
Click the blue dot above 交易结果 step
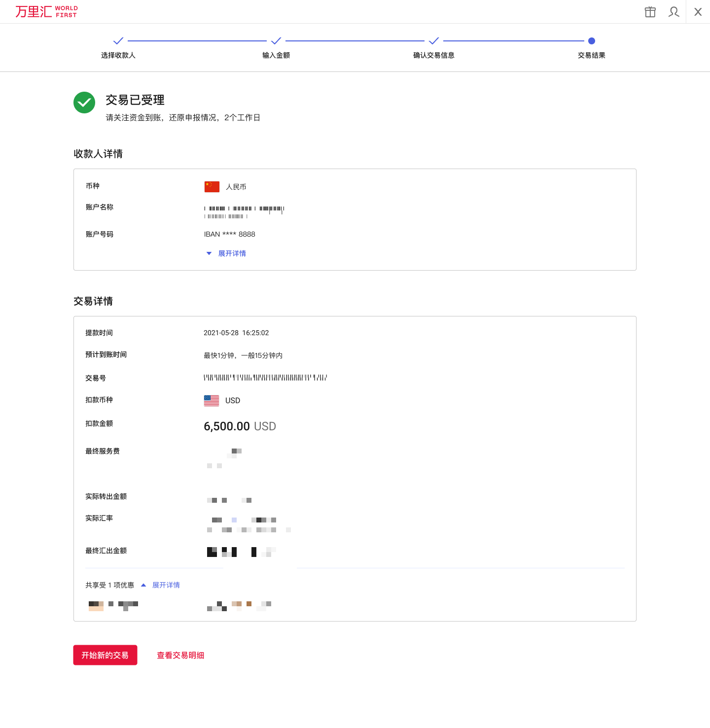(x=591, y=41)
